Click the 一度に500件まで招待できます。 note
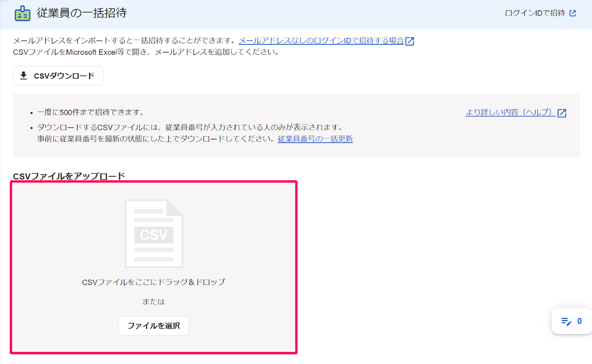592x364 pixels. 91,112
